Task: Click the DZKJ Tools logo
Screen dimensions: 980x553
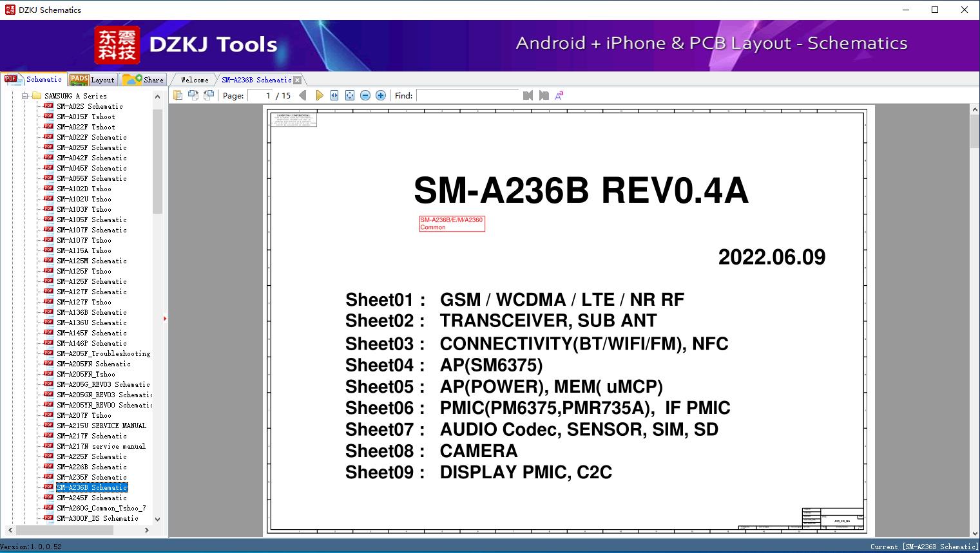Action: tap(186, 44)
